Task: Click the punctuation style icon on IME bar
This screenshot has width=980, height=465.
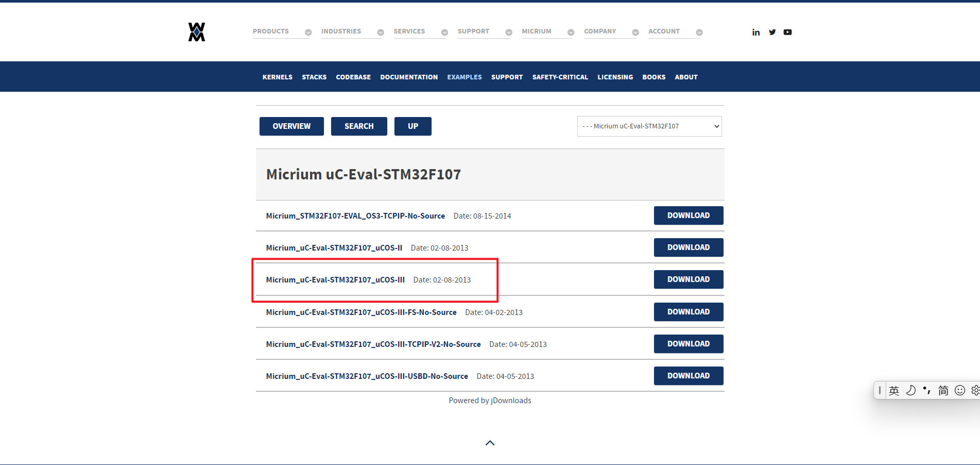Action: (x=927, y=390)
